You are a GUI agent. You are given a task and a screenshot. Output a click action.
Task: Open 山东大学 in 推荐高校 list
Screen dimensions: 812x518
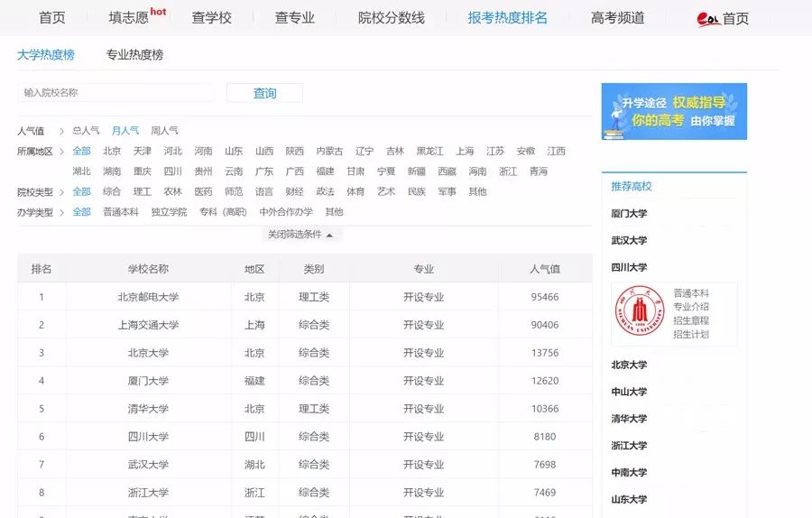pyautogui.click(x=629, y=500)
